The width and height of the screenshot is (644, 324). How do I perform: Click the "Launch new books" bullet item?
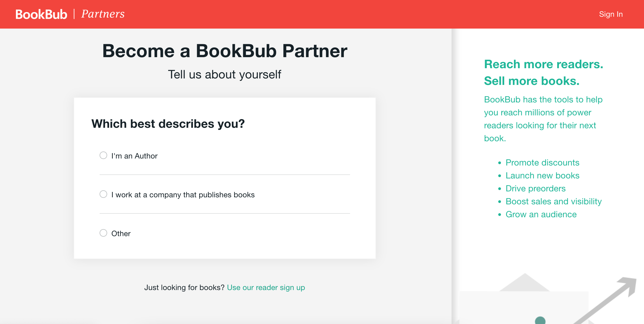(x=542, y=175)
